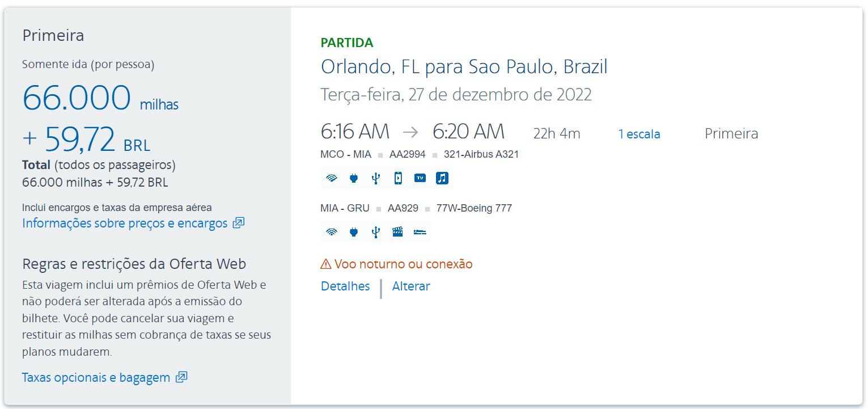This screenshot has width=868, height=409.
Task: Click the Wi-Fi icon under MIA - GRU
Action: click(332, 231)
